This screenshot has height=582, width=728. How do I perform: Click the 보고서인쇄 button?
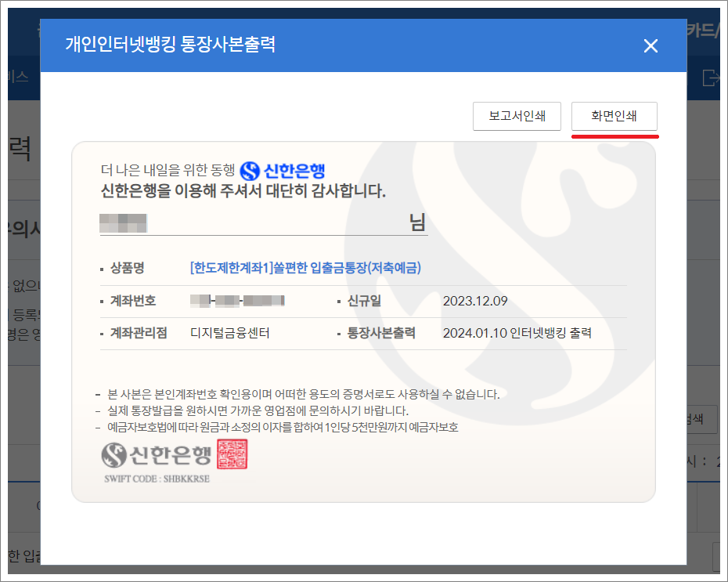point(517,116)
